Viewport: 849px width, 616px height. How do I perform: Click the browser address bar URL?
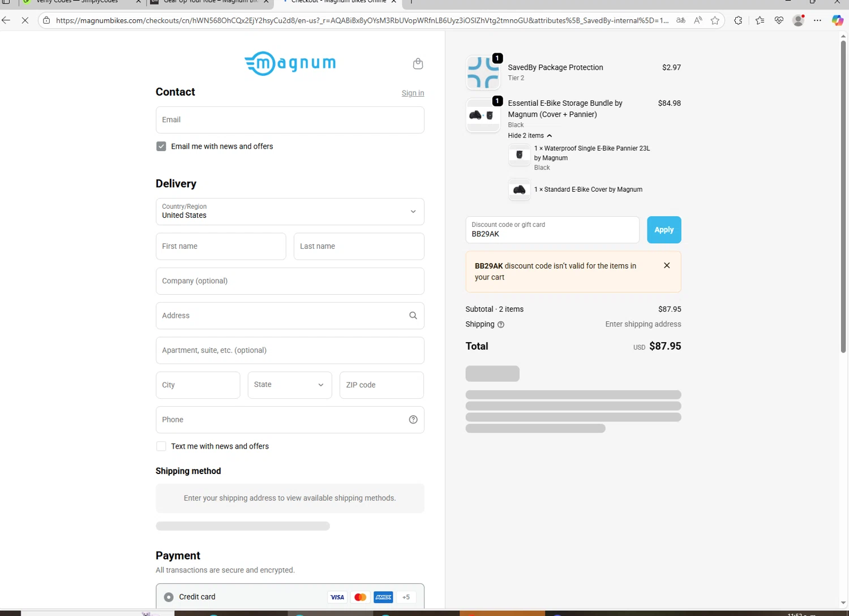tap(362, 20)
